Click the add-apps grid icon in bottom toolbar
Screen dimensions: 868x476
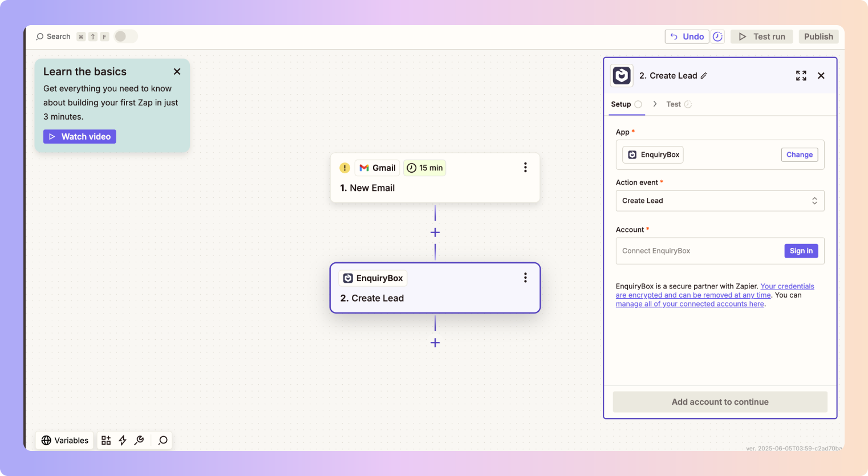point(106,440)
